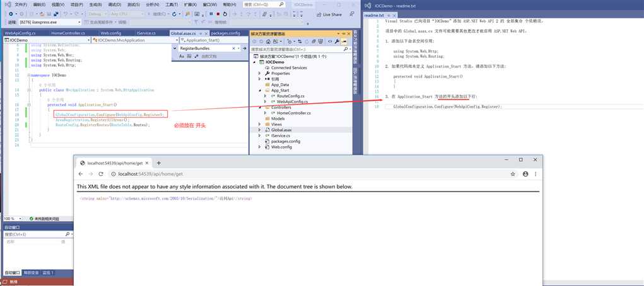Click the 自动窗口 bottom tab
The width and height of the screenshot is (644, 286).
(12, 273)
